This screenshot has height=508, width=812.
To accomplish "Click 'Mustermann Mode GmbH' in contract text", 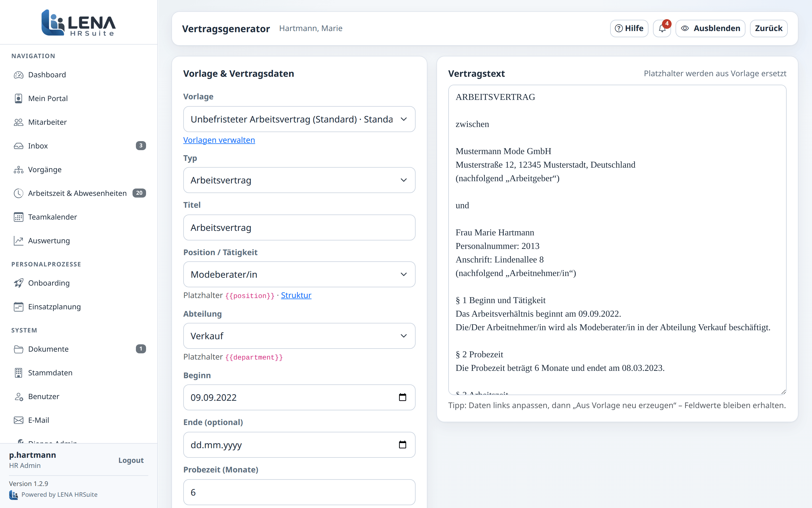I will click(x=503, y=151).
